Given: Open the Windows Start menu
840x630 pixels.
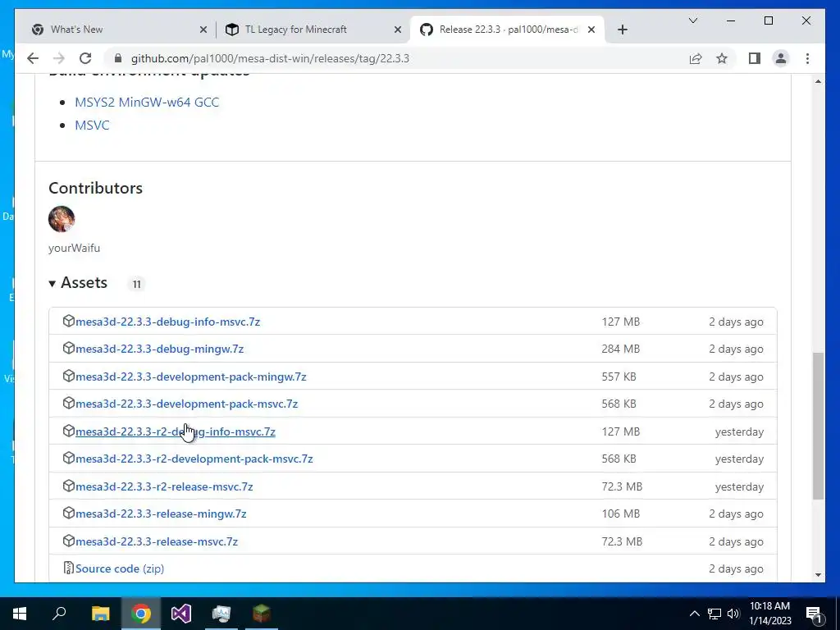Looking at the screenshot, I should pyautogui.click(x=20, y=614).
